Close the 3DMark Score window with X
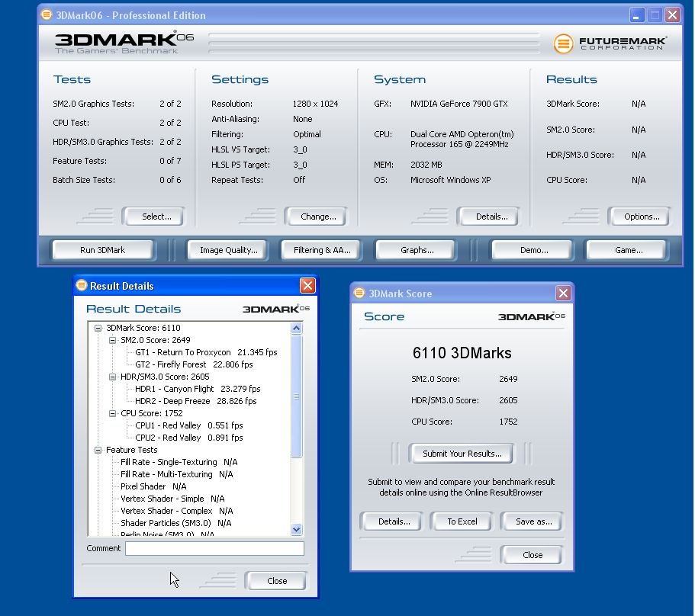 (563, 293)
